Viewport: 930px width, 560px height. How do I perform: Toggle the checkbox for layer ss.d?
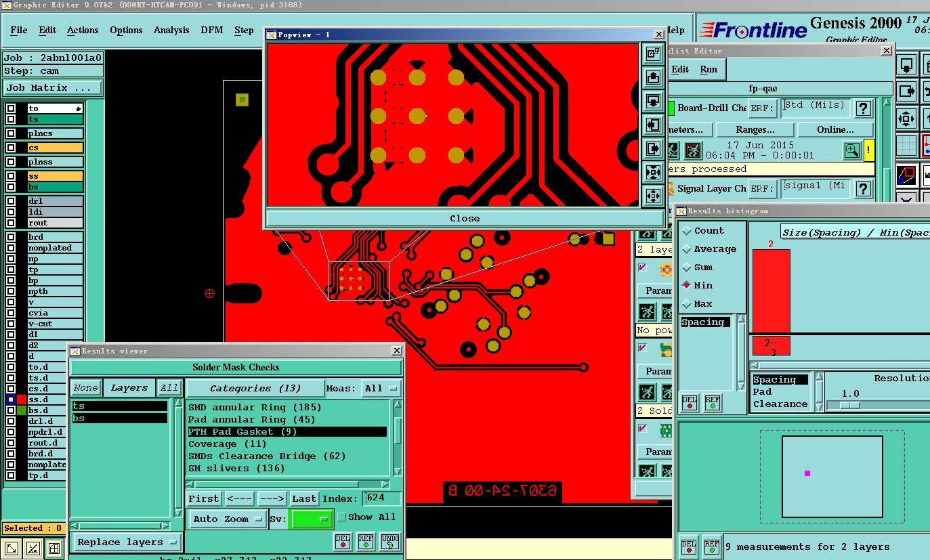pyautogui.click(x=11, y=400)
